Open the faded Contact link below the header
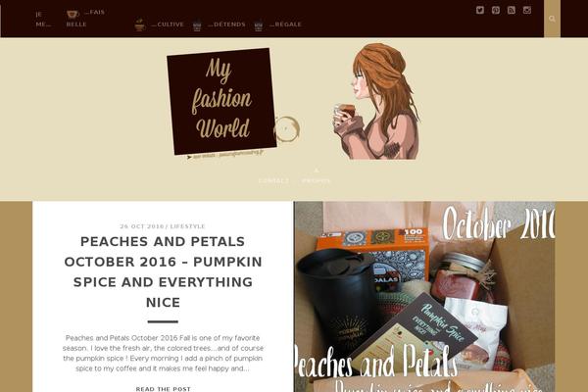This screenshot has width=588, height=392. click(x=273, y=180)
